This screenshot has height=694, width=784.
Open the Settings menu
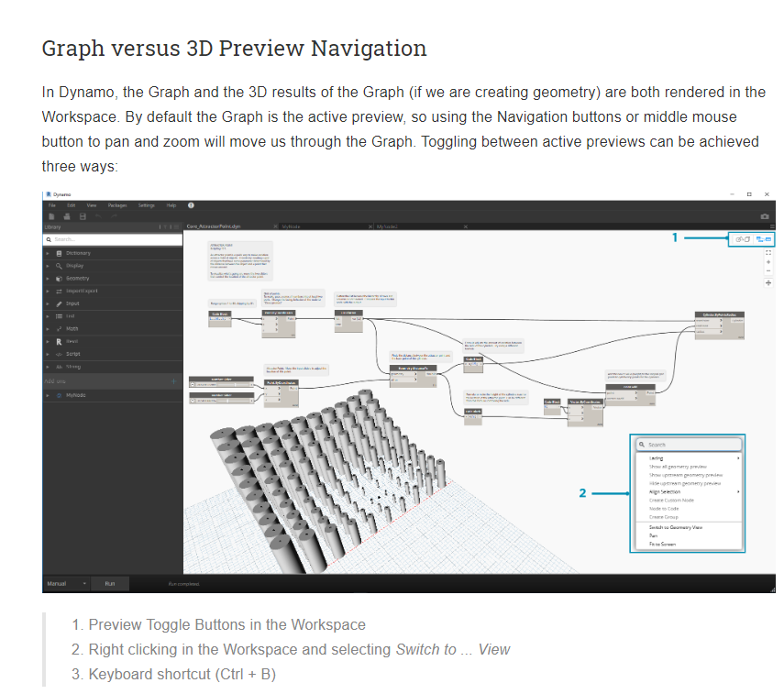tap(147, 205)
